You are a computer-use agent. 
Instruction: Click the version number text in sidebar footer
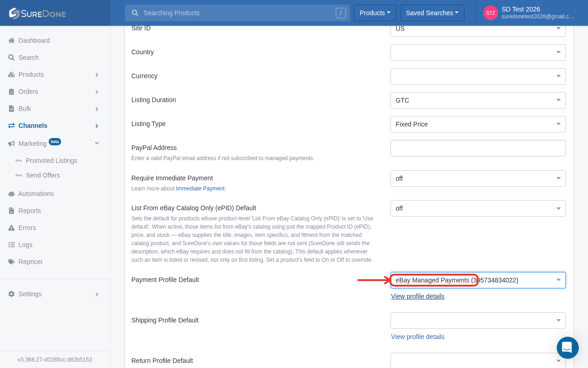[x=55, y=360]
